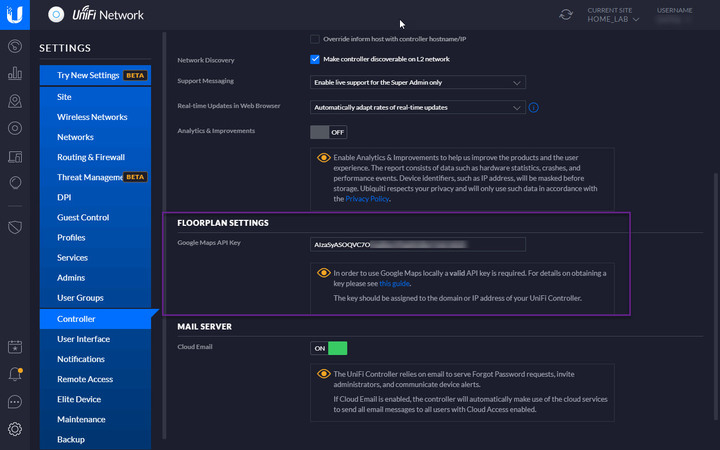Go to Wireless Networks settings
Image resolution: width=720 pixels, height=450 pixels.
pyautogui.click(x=96, y=117)
